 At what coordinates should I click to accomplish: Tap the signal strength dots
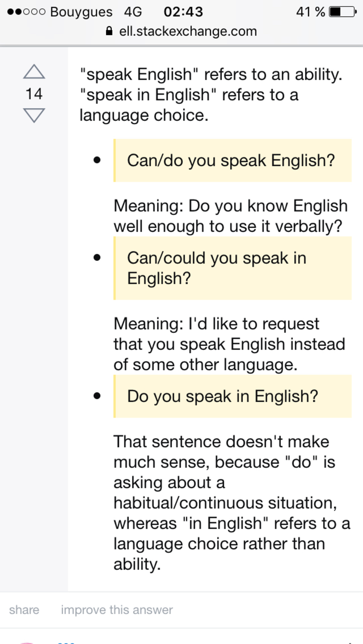[x=26, y=12]
